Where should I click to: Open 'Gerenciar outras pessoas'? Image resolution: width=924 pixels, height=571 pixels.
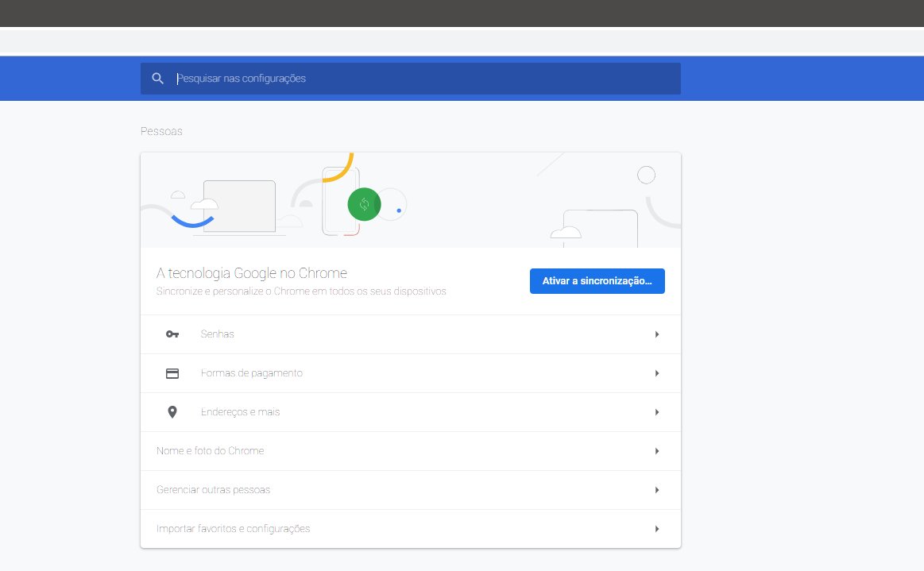(x=213, y=490)
